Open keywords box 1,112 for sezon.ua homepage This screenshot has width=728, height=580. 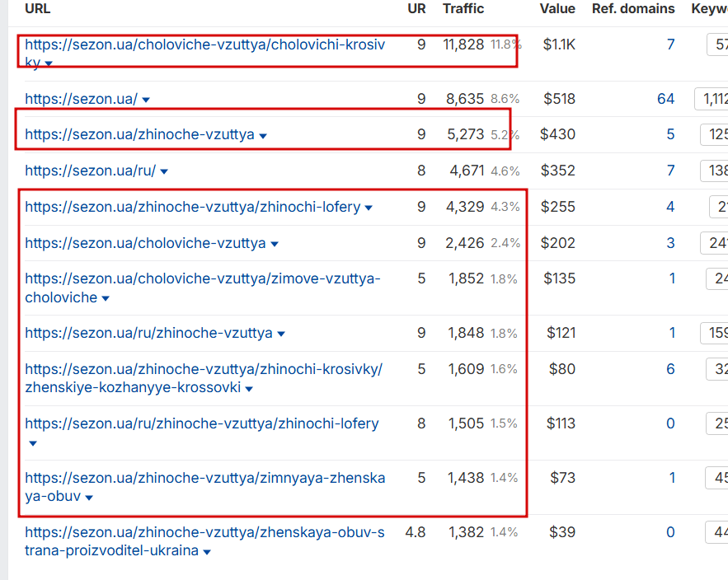(x=712, y=99)
